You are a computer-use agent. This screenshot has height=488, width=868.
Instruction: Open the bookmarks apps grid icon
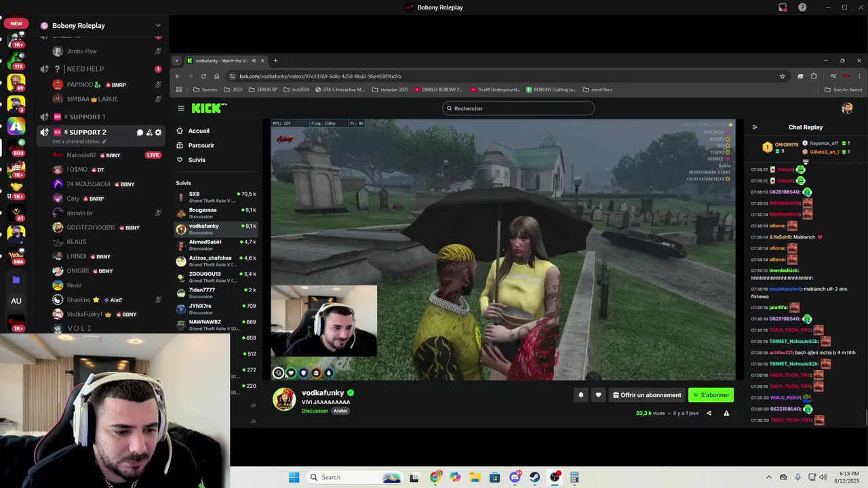(179, 89)
